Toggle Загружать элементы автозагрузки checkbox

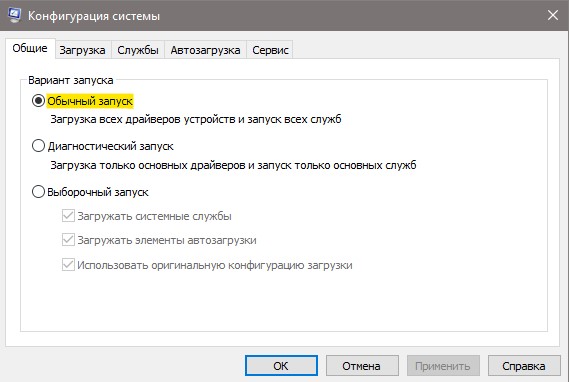click(68, 240)
